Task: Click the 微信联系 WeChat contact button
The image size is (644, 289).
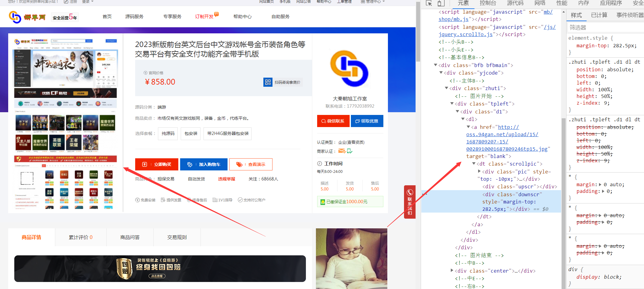Action: click(333, 121)
